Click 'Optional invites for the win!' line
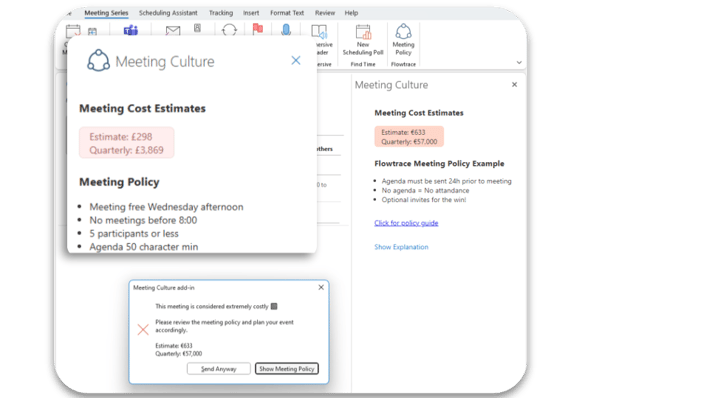 (x=424, y=200)
